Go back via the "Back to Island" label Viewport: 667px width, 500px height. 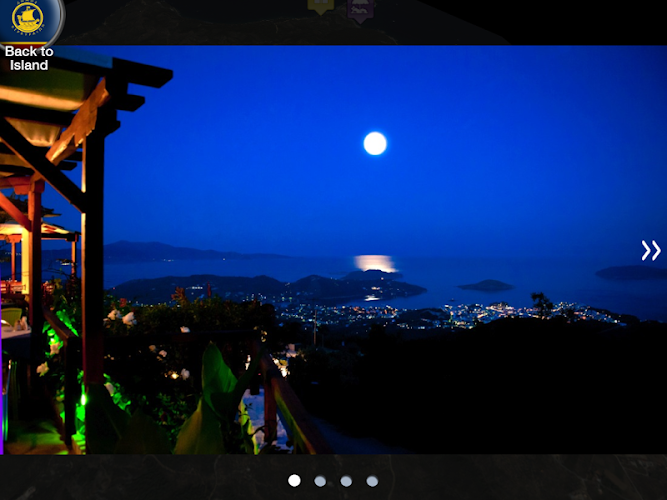click(29, 58)
